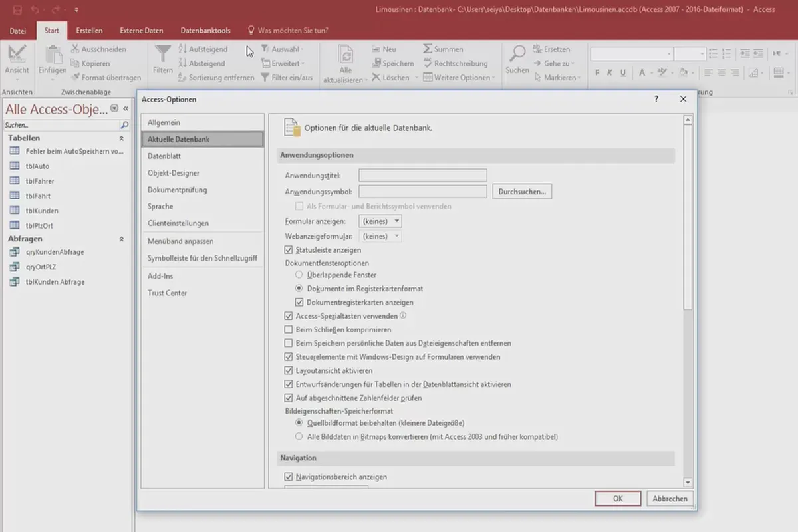Confirm dialog with OK button
Image resolution: width=798 pixels, height=532 pixels.
618,499
